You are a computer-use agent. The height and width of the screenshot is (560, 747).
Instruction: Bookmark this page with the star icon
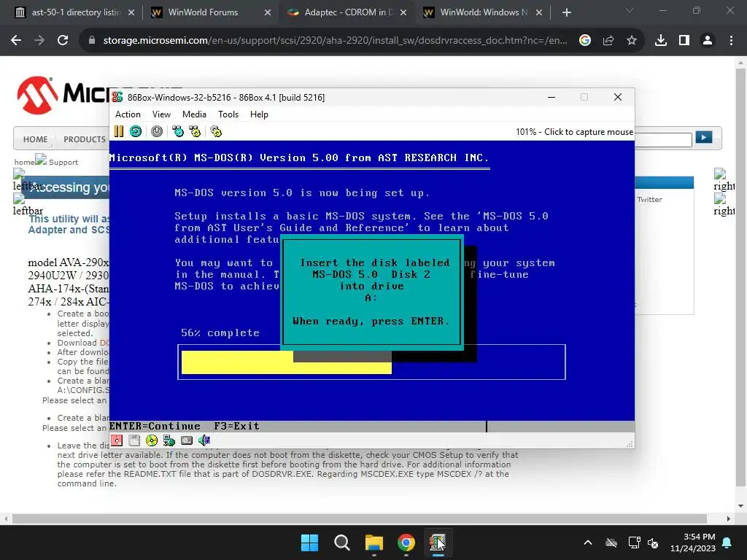[632, 41]
